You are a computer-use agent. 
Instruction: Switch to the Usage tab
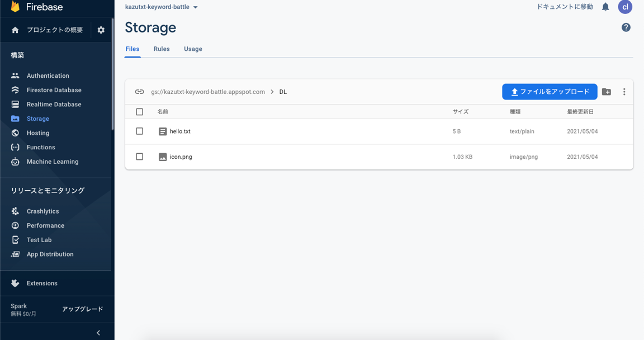coord(193,49)
